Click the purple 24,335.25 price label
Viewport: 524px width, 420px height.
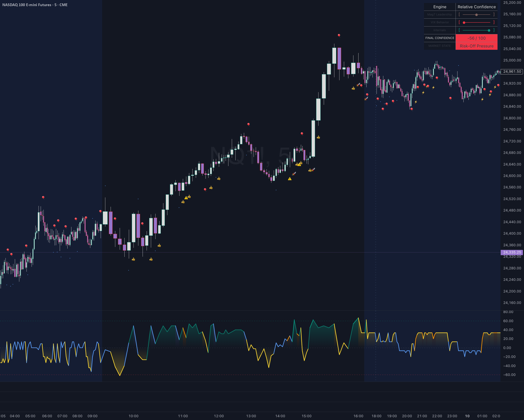[x=512, y=252]
